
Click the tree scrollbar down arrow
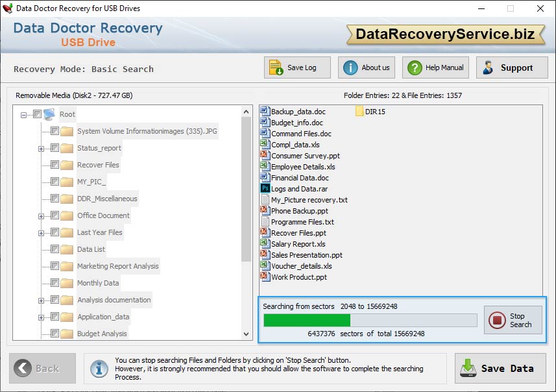[x=247, y=334]
